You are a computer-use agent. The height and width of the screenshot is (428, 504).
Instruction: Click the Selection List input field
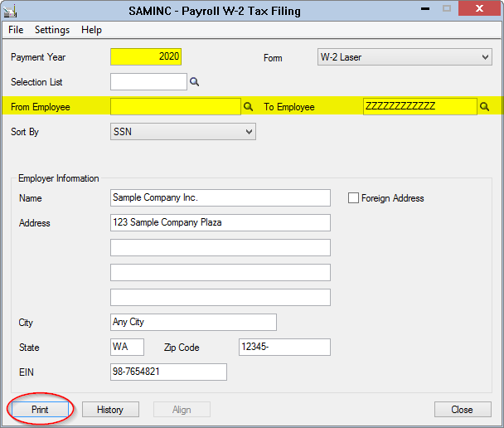pyautogui.click(x=148, y=81)
